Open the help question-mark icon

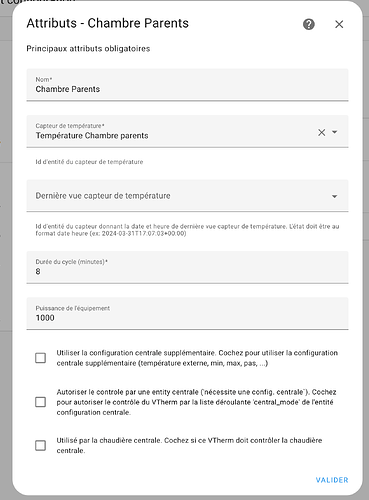tap(309, 24)
